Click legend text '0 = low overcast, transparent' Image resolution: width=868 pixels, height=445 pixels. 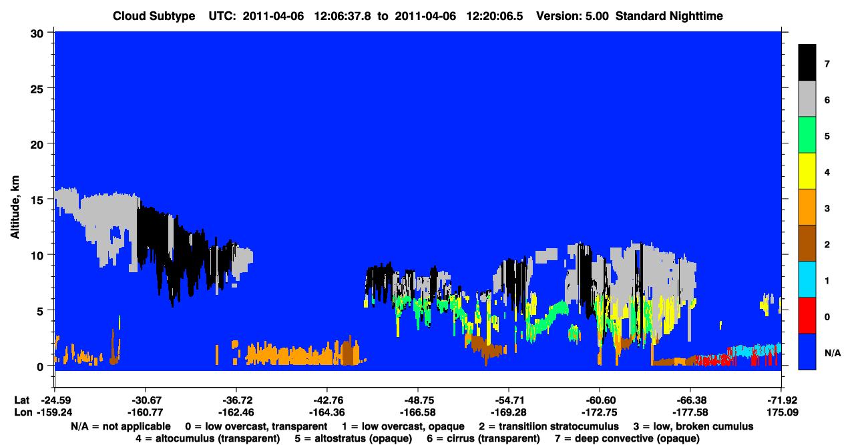pyautogui.click(x=256, y=426)
